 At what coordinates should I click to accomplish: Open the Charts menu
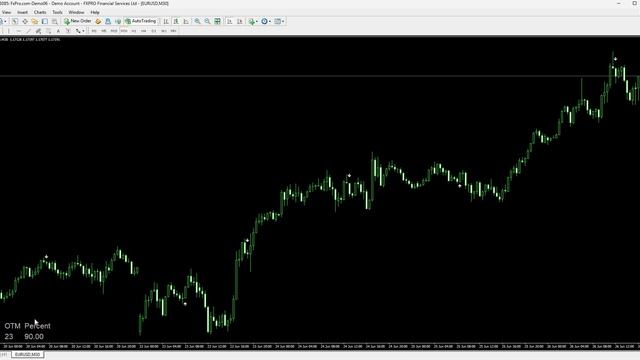coord(40,12)
